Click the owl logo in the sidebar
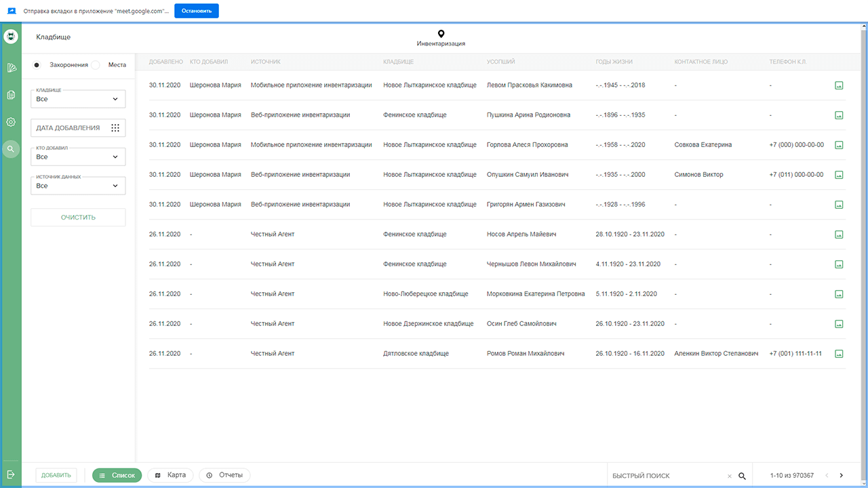Viewport: 868px width, 488px height. coord(11,37)
